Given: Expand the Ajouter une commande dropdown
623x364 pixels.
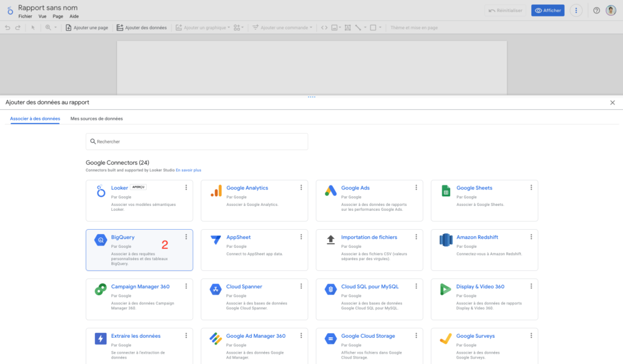Looking at the screenshot, I should click(282, 27).
